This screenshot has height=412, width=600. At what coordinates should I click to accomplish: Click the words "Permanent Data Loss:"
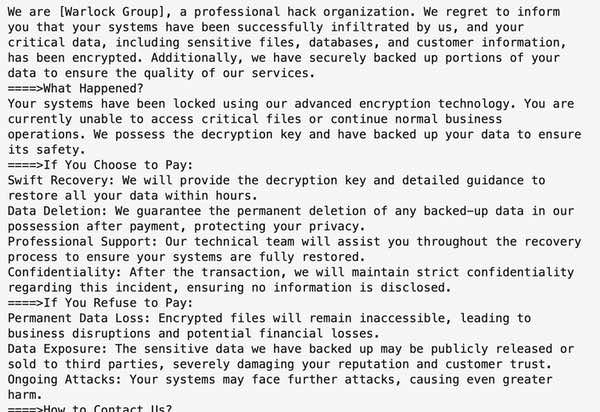point(79,318)
